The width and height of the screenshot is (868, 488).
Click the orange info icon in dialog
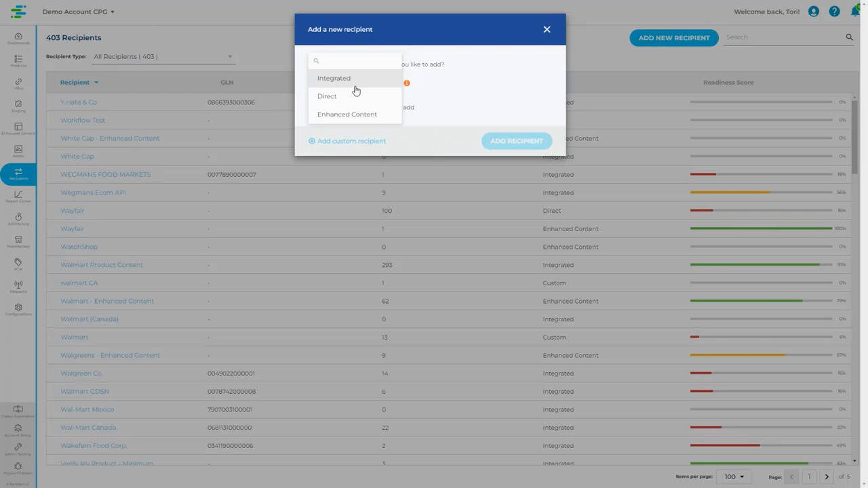407,83
